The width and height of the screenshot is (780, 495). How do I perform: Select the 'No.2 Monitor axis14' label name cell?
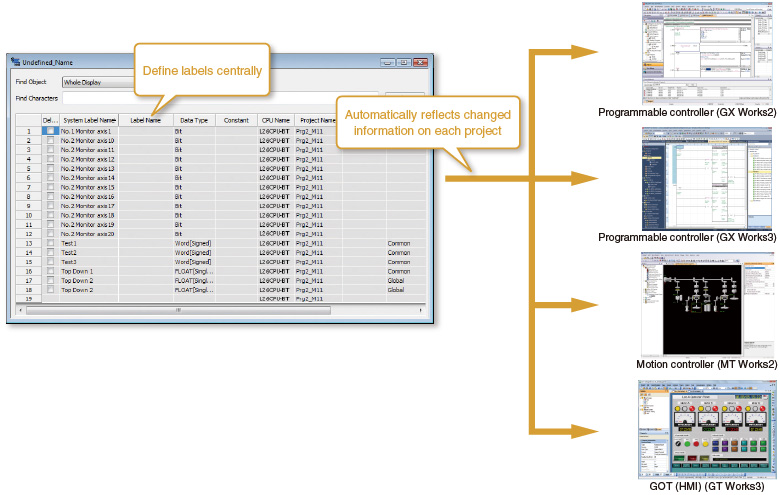click(88, 178)
